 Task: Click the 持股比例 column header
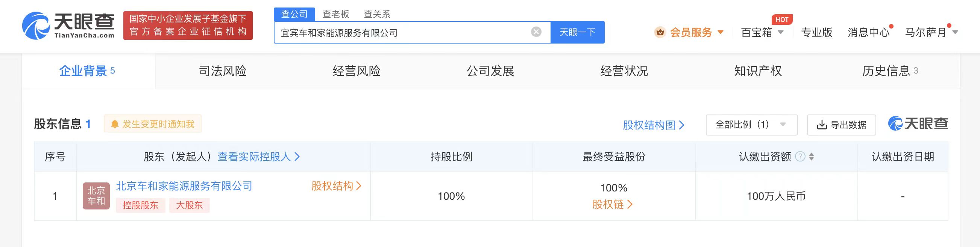pos(452,157)
